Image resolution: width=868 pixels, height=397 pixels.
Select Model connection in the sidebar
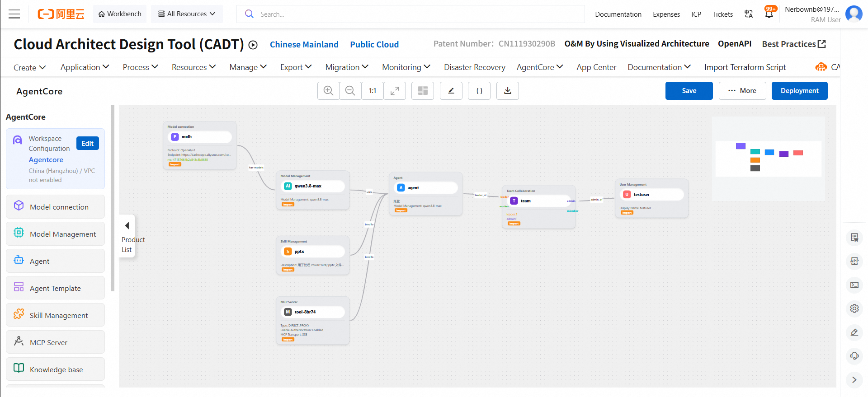(x=55, y=206)
